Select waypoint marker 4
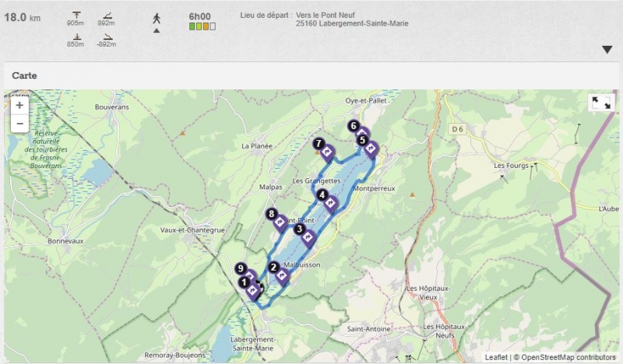 (330, 205)
